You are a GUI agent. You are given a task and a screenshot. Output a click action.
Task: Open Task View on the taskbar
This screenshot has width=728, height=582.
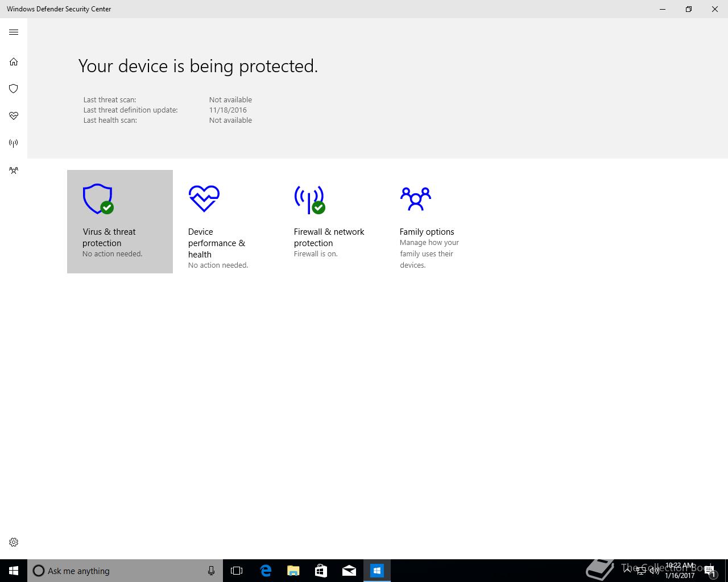pos(237,571)
